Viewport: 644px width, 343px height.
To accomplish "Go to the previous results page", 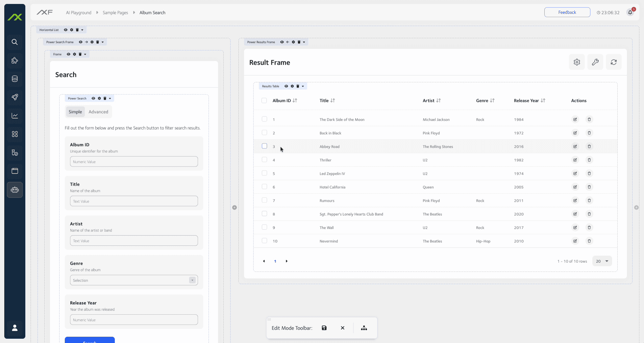I will coord(264,261).
